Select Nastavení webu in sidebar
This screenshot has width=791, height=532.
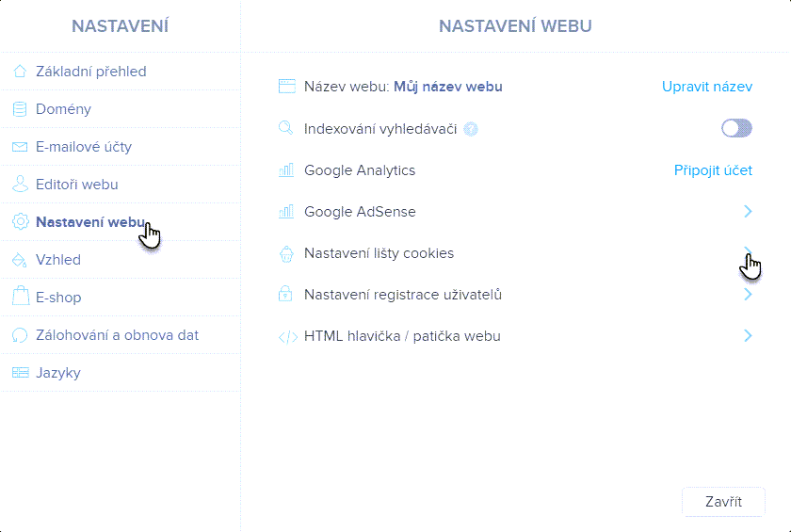(89, 222)
